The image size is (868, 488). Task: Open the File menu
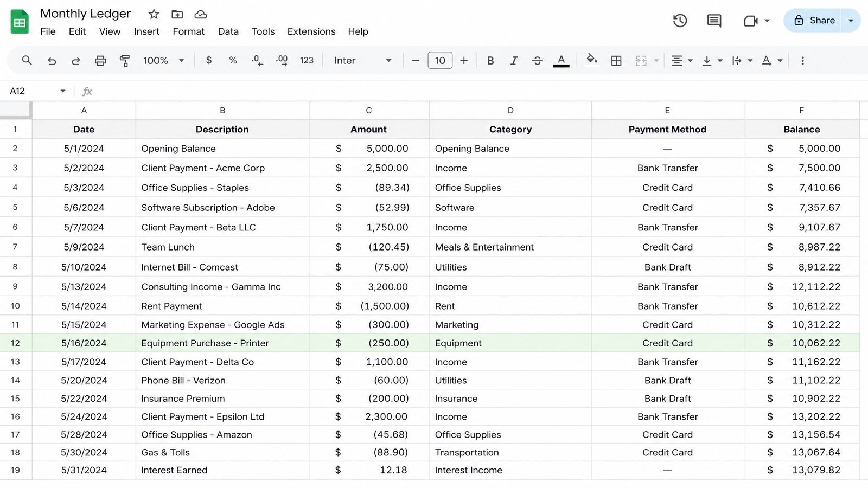[48, 31]
